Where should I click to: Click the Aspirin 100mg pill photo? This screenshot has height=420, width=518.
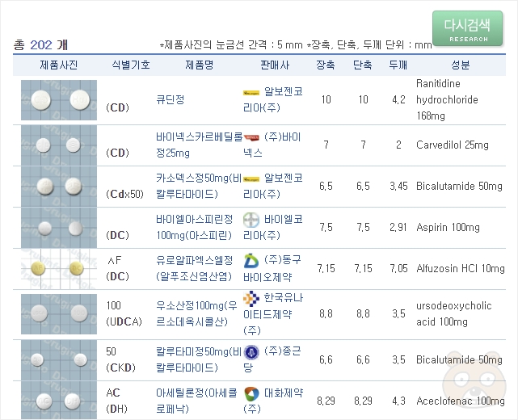59,228
